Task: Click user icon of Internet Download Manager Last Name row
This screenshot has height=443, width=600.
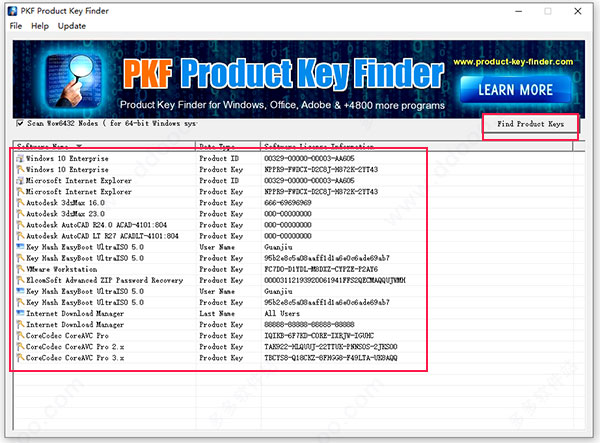Action: point(20,313)
